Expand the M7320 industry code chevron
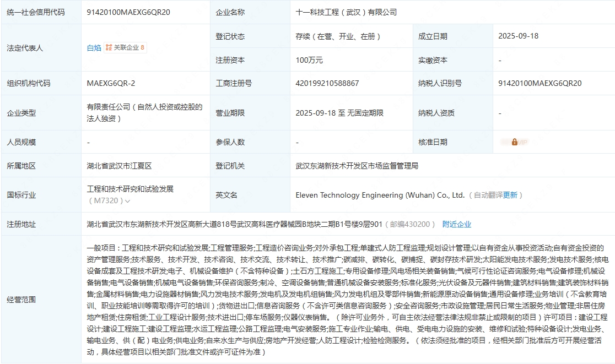Viewport: 615px width, 364px height. [128, 201]
